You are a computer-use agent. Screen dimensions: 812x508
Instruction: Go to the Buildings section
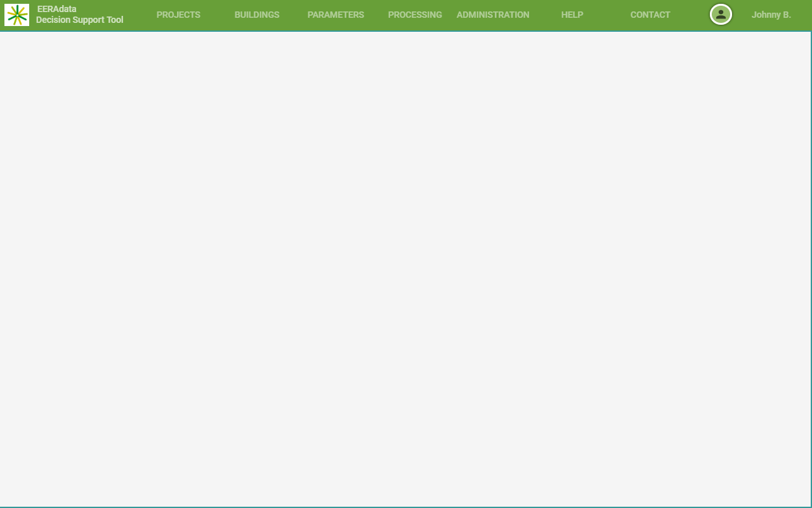(257, 15)
